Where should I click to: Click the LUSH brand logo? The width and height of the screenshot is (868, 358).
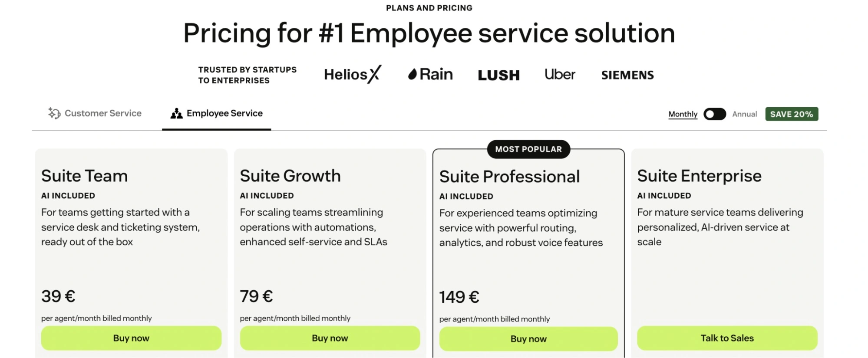498,75
